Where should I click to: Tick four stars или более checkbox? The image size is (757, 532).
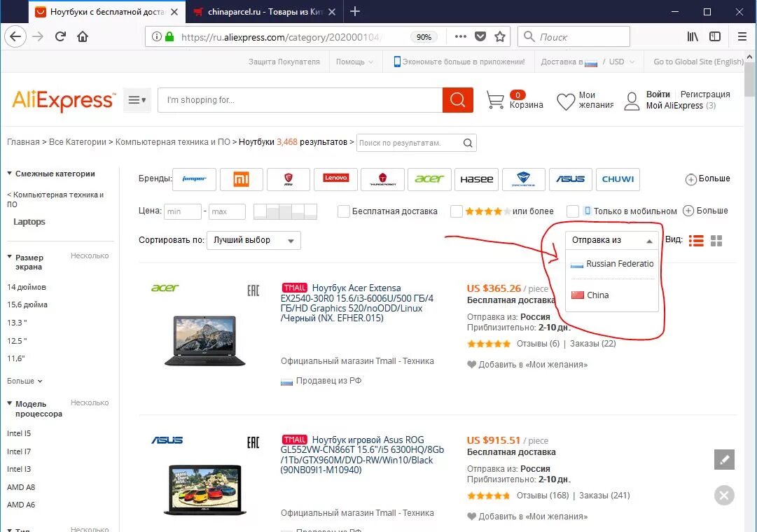[x=456, y=211]
